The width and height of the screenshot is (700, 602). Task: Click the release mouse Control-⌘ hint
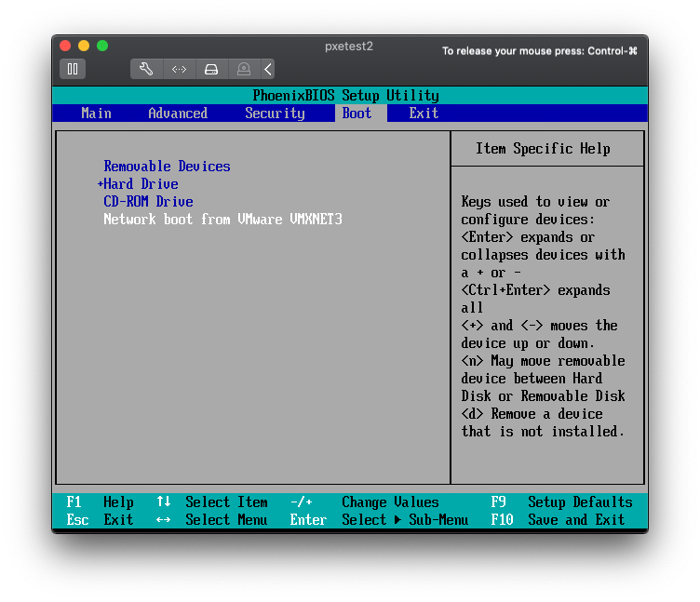[539, 51]
